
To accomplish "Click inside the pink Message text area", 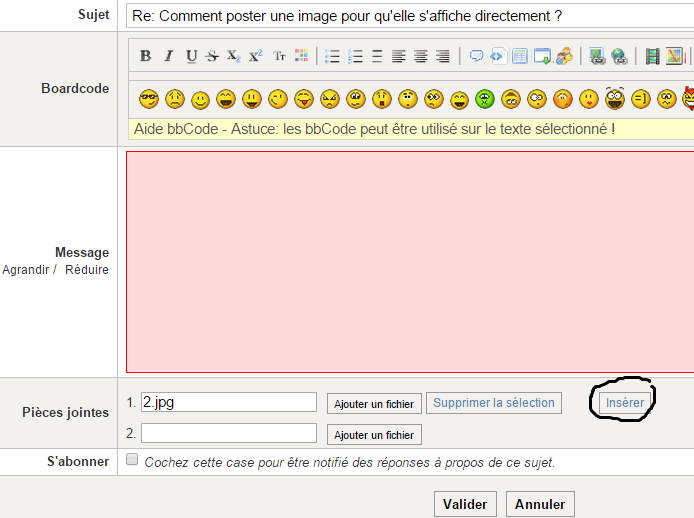I will pos(410,262).
